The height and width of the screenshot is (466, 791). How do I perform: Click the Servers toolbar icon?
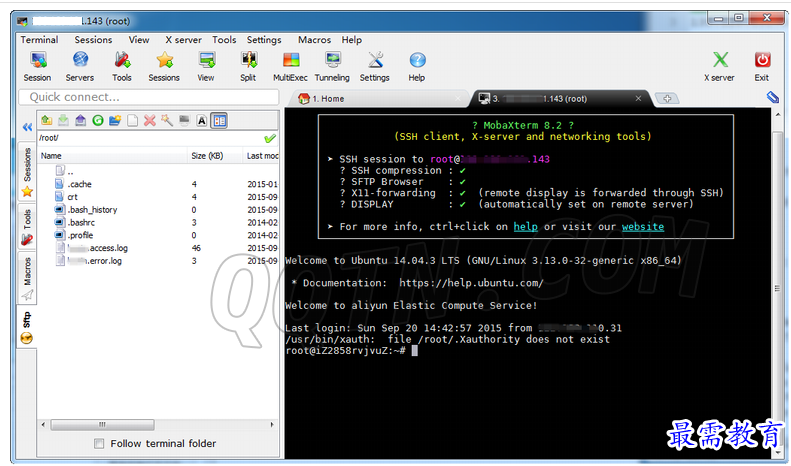tap(80, 64)
